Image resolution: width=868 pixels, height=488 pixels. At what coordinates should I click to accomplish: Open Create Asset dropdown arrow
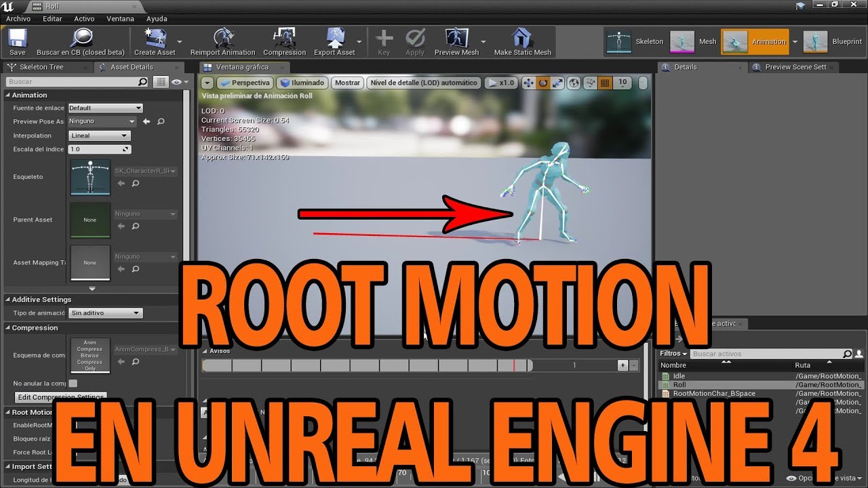(x=180, y=41)
